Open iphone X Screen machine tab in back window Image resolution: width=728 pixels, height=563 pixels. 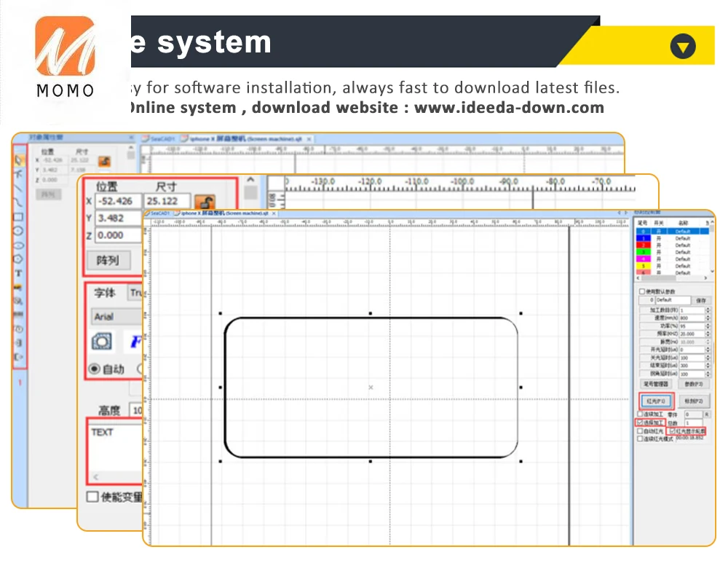click(x=246, y=138)
